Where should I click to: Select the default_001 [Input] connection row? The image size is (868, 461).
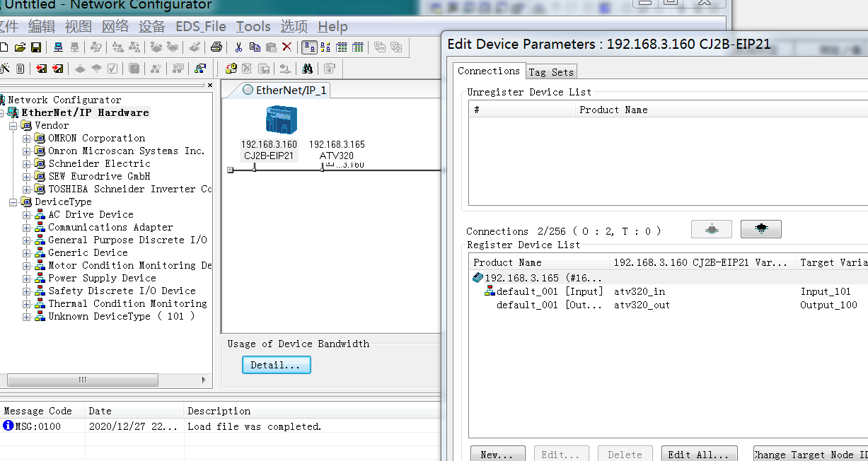pyautogui.click(x=549, y=291)
